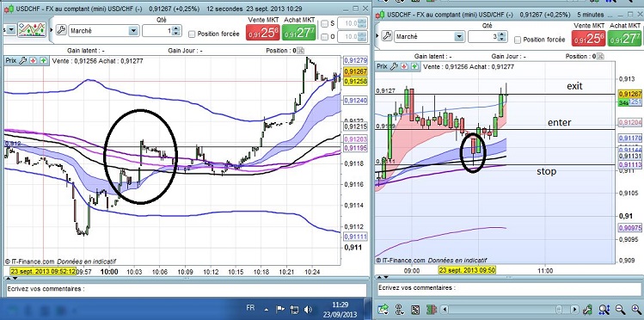The height and width of the screenshot is (320, 644).
Task: Click chart wrench settings icon in bottom toolbar
Action: (588, 309)
